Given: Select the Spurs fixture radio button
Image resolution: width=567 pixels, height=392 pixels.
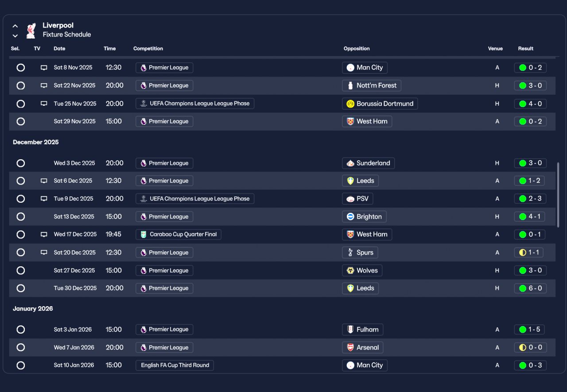Looking at the screenshot, I should click(x=20, y=253).
